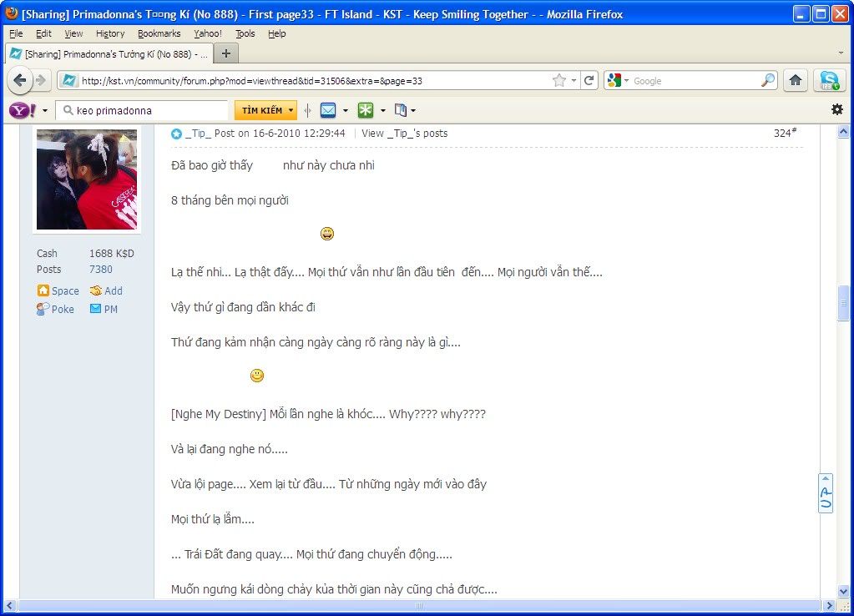This screenshot has height=616, width=854.
Task: Click the 324# post number link
Action: tap(785, 133)
